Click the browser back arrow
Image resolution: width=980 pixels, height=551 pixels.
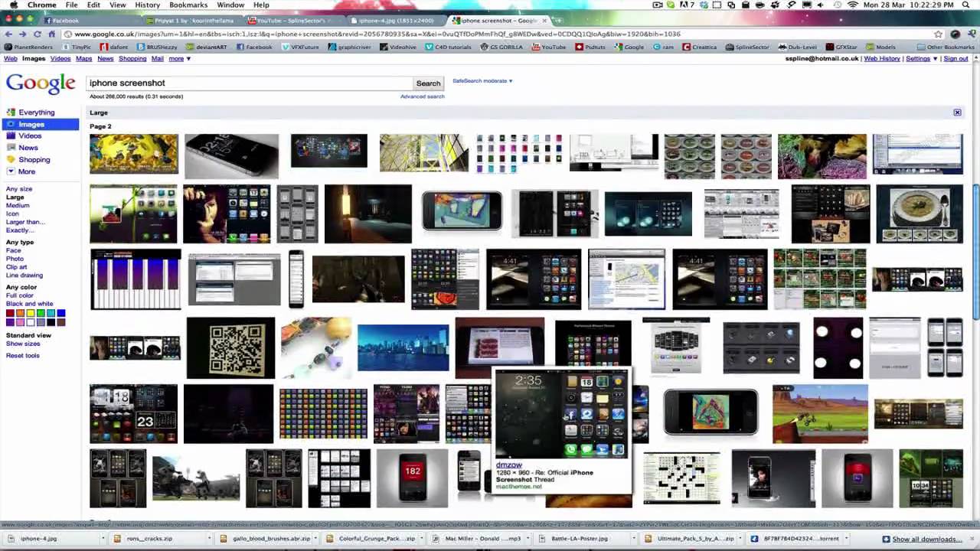coord(8,34)
